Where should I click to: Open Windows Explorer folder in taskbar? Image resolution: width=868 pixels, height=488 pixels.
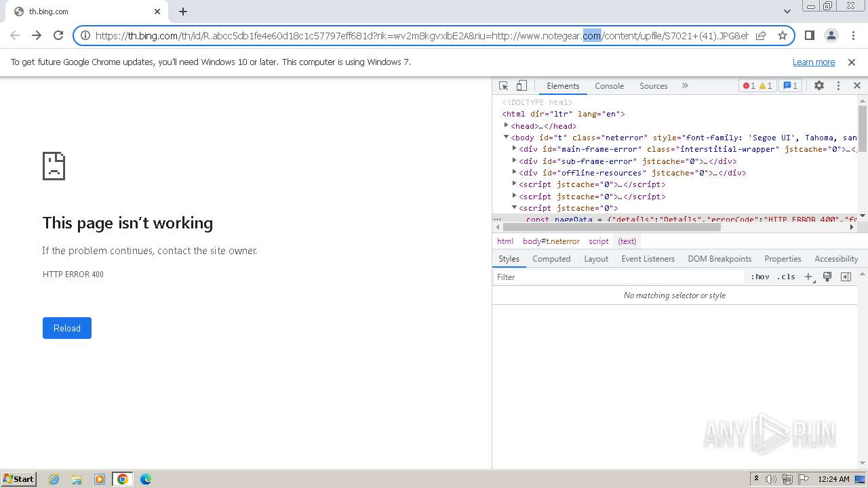(x=77, y=479)
